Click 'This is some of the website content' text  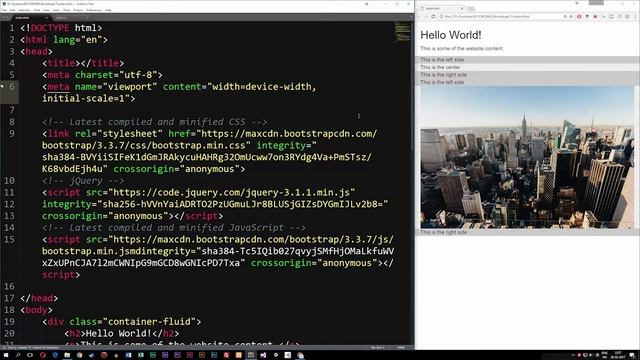(x=462, y=49)
